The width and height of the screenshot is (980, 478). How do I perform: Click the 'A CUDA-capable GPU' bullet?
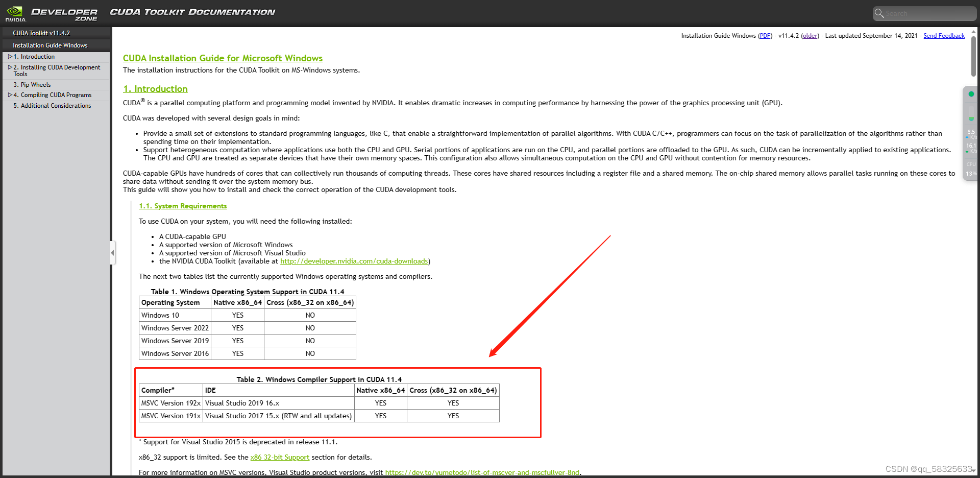tap(192, 236)
